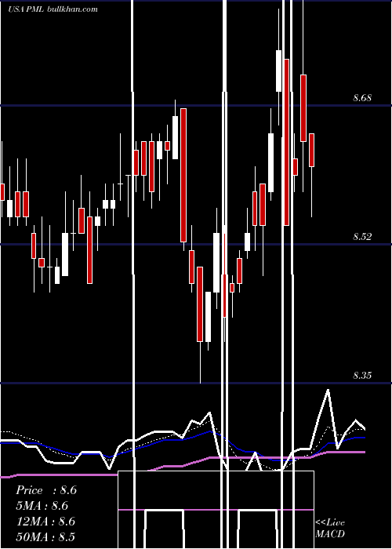392x549 pixels.
Task: Click the 'Price : 8.6' readout
Action: pyautogui.click(x=46, y=490)
